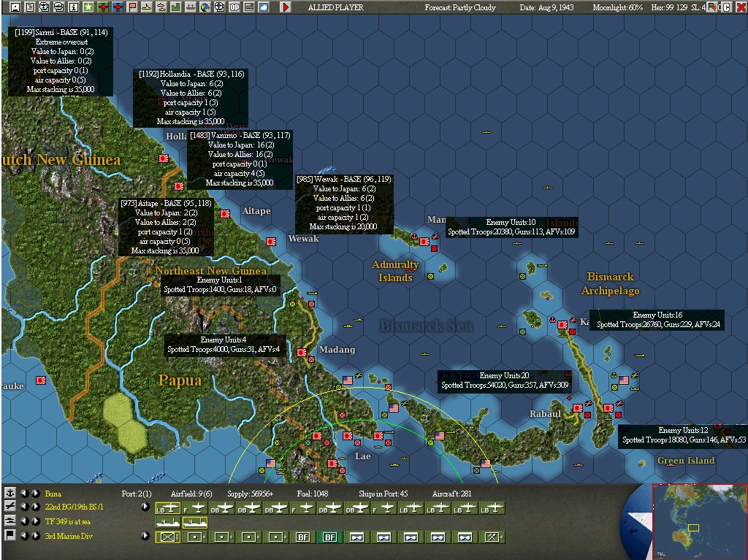748x560 pixels.
Task: Click the 'Aircraft: 281' value
Action: (451, 494)
